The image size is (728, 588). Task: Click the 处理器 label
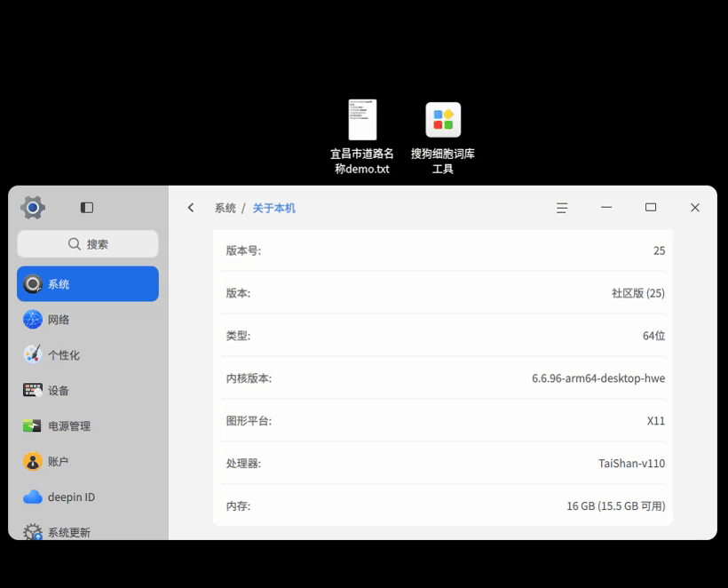(243, 463)
